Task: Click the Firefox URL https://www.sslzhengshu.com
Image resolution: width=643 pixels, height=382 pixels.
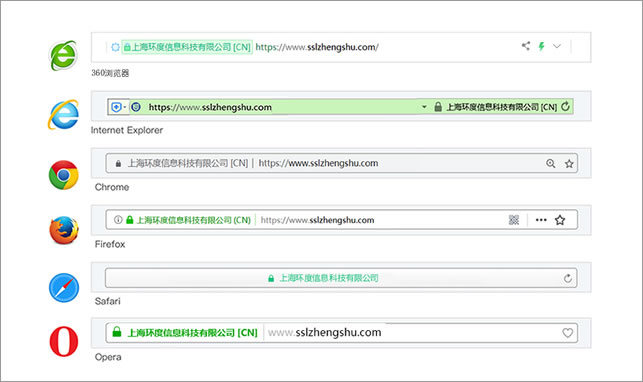Action: point(317,220)
